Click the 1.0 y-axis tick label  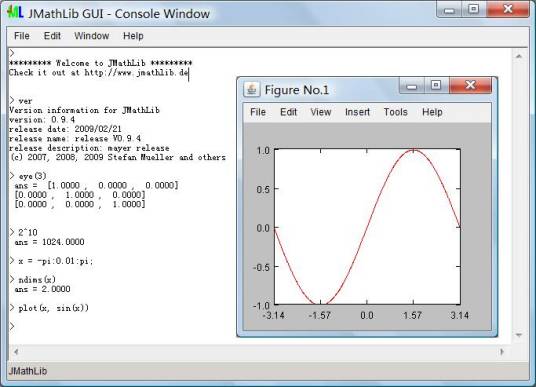tap(263, 150)
